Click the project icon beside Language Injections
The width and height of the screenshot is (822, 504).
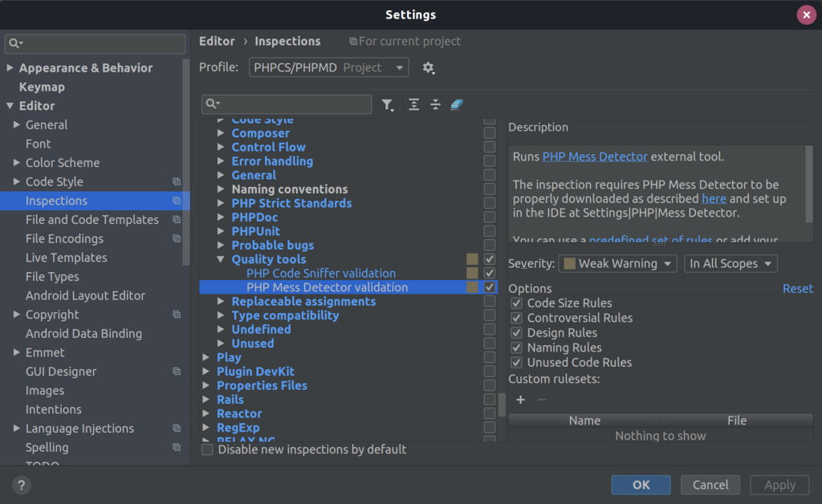[x=177, y=429]
